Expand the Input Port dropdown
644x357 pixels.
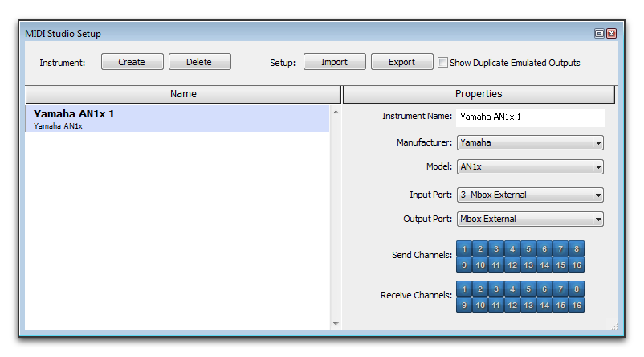pos(530,195)
